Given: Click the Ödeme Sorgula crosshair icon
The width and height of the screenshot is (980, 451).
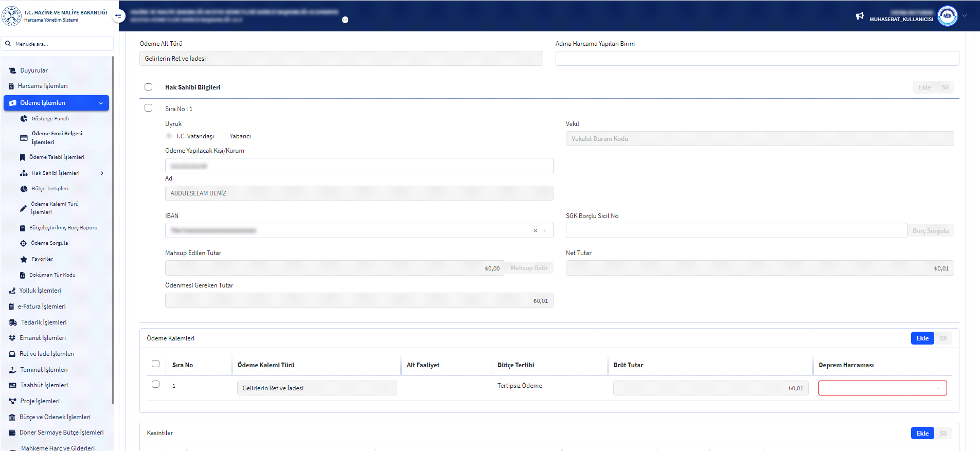Looking at the screenshot, I should coord(23,243).
